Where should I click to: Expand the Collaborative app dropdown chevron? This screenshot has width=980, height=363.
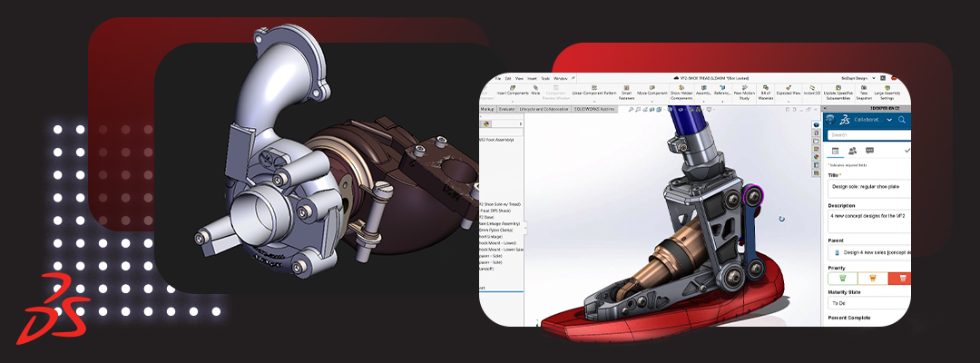point(890,120)
